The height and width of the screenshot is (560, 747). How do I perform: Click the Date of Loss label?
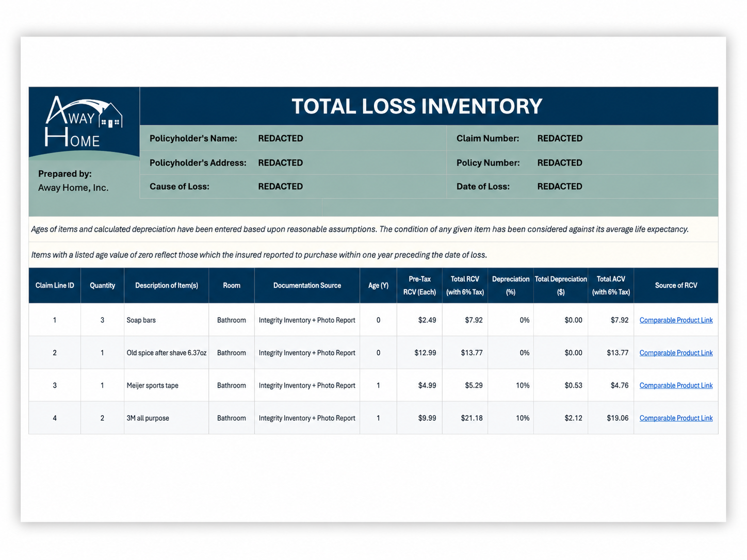point(483,186)
